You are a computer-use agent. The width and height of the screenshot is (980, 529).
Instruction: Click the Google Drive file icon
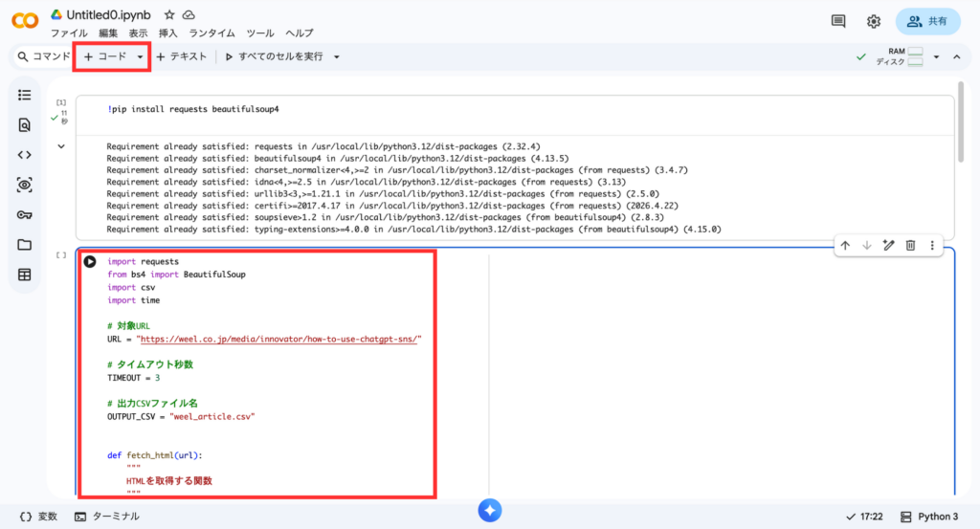tap(56, 14)
